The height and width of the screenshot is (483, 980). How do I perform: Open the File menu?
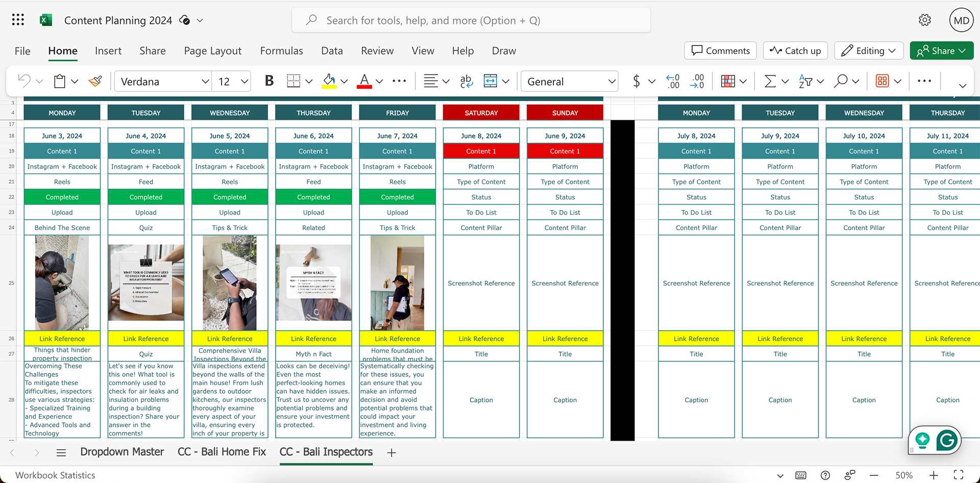point(22,50)
